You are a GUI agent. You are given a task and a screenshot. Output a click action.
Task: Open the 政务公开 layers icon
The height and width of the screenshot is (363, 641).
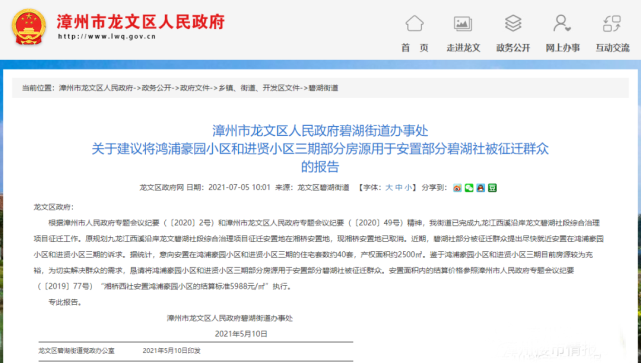tap(513, 23)
